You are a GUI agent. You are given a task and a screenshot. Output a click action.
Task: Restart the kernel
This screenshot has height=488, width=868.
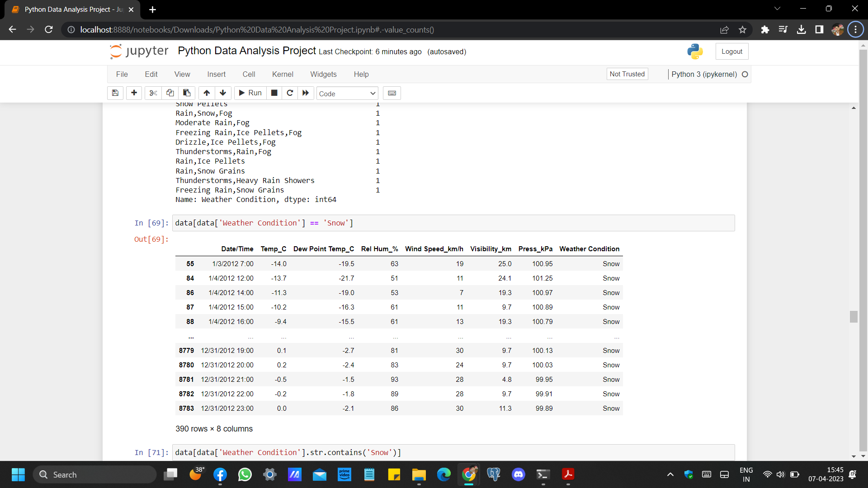coord(290,93)
